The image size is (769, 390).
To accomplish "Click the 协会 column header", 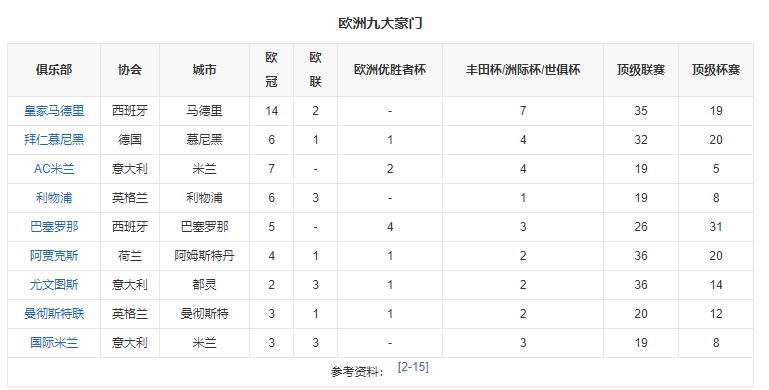I will (x=130, y=70).
